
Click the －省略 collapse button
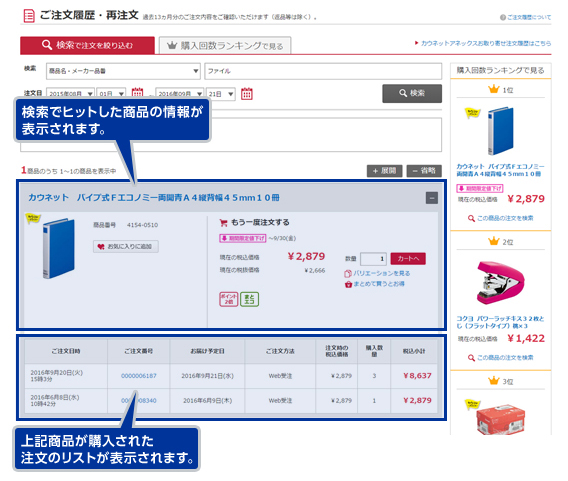pyautogui.click(x=424, y=171)
